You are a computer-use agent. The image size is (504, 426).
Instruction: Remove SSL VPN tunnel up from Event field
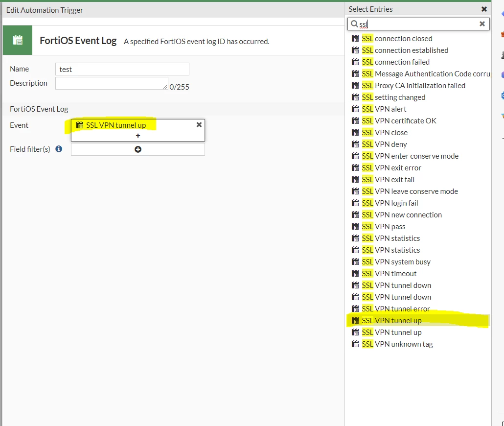click(x=199, y=125)
